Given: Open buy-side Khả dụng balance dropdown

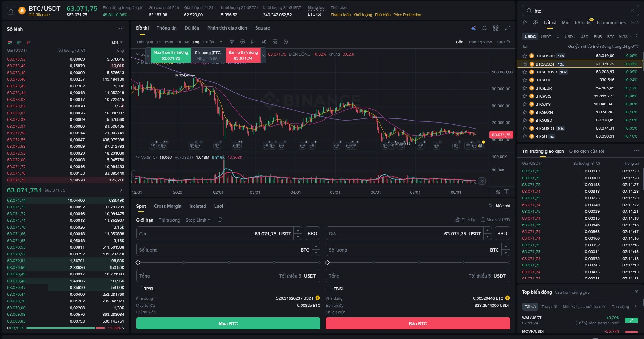Looking at the screenshot, I should click(x=146, y=298).
